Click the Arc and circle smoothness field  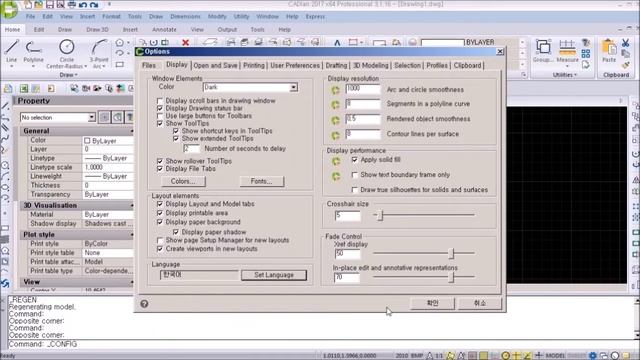[363, 89]
